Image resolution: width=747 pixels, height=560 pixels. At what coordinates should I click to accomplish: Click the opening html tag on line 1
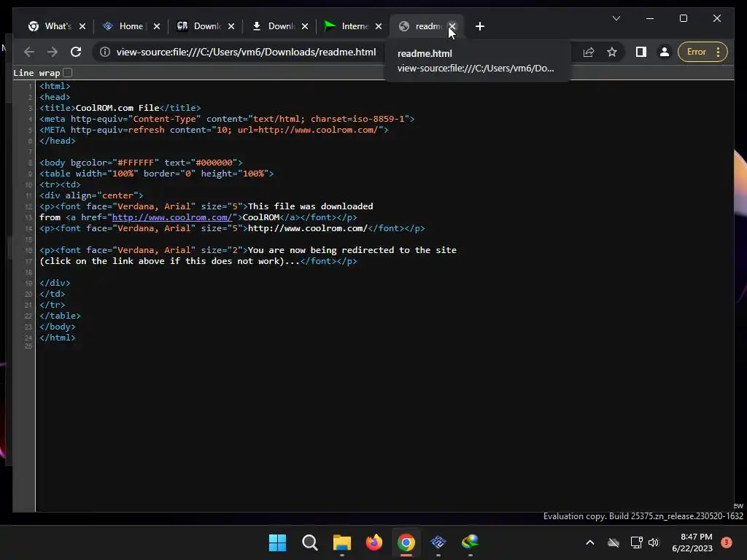click(55, 86)
